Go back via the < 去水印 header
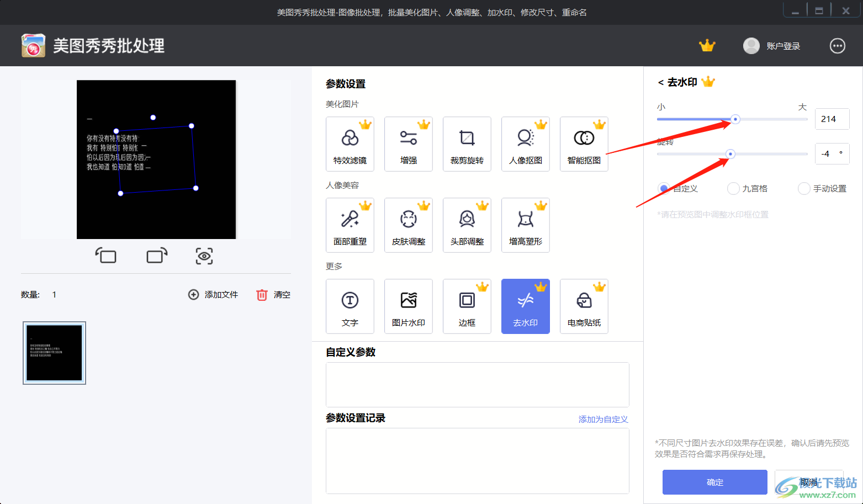The image size is (863, 504). point(677,82)
